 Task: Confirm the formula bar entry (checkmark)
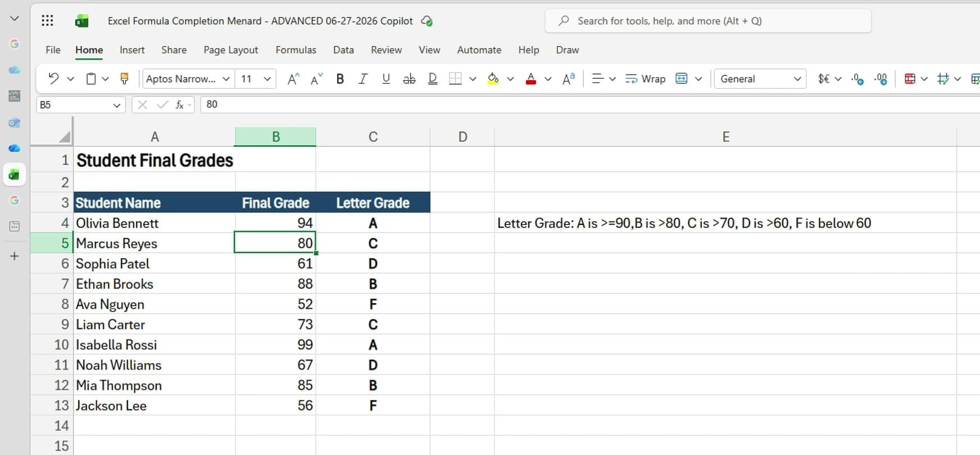pyautogui.click(x=162, y=105)
